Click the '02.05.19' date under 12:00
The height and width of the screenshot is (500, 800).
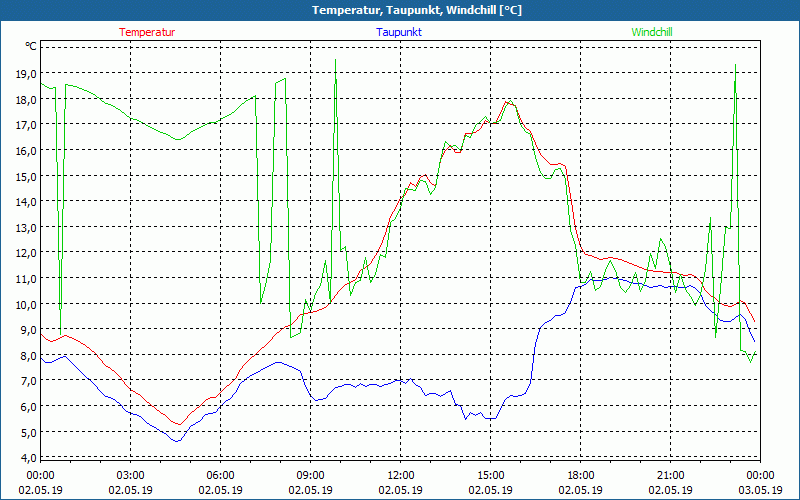[x=401, y=490]
